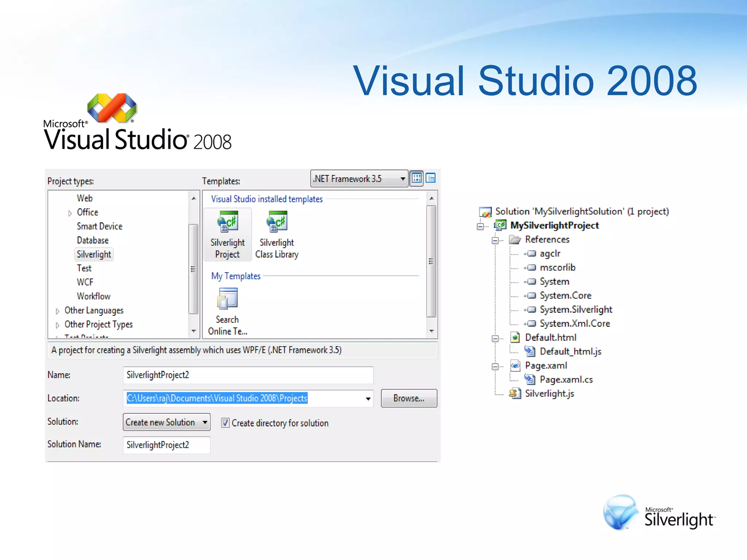747x560 pixels.
Task: Open the Create new Solution dropdown
Action: [167, 422]
